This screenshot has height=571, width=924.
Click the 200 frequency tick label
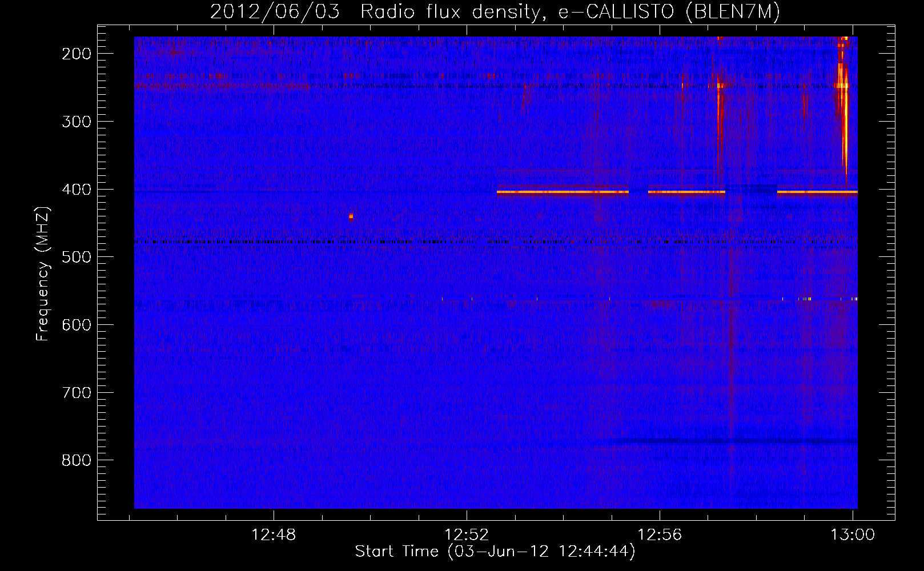(77, 54)
